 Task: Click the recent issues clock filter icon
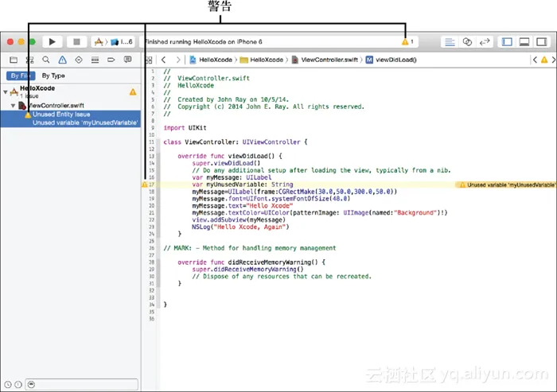(x=8, y=384)
